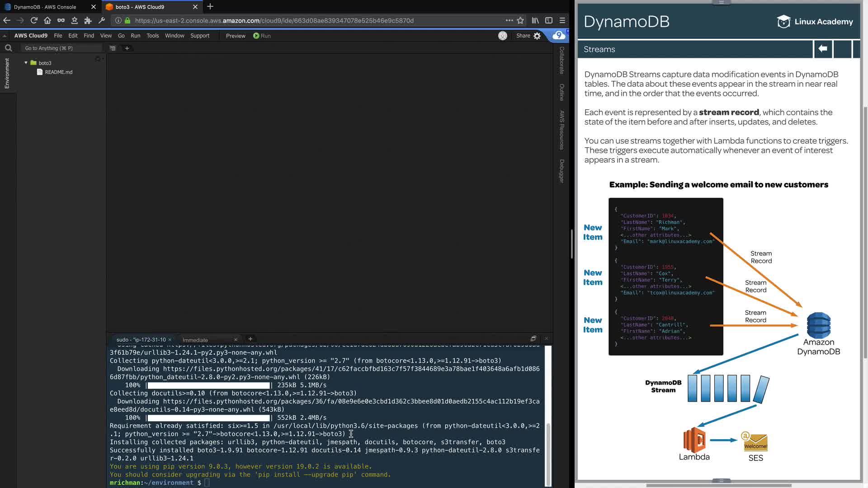Collapse the Cloud9 menu bar arrow
This screenshot has width=868, height=488.
point(5,36)
